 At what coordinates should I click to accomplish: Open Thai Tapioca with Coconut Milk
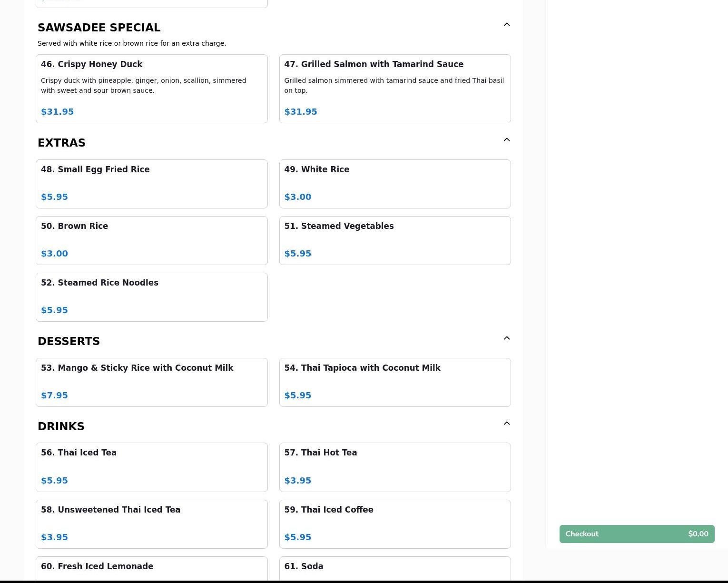(x=394, y=382)
